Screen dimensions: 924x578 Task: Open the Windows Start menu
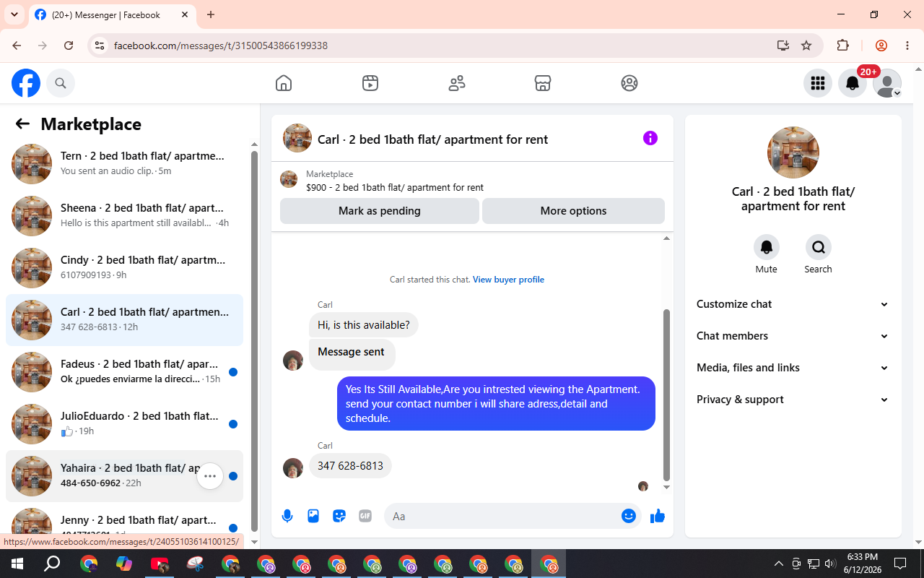point(17,564)
